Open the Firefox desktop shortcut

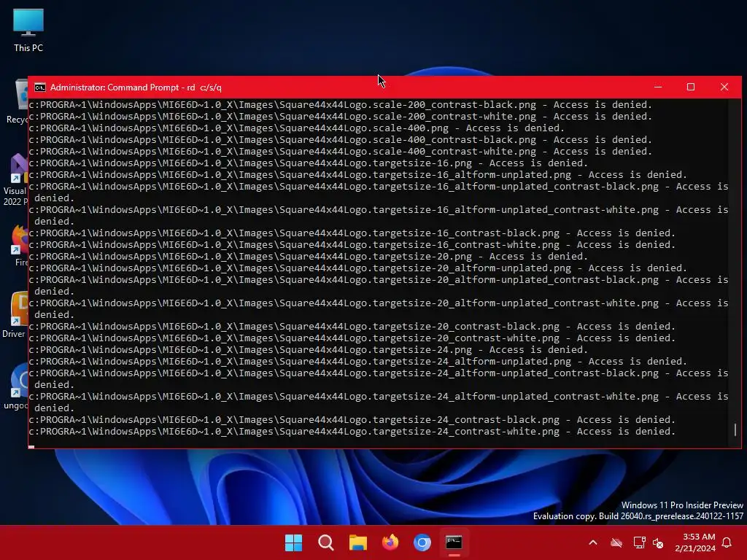pos(20,246)
